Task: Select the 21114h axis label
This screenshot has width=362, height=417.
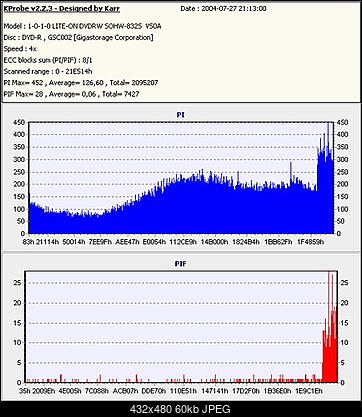Action: 48,242
